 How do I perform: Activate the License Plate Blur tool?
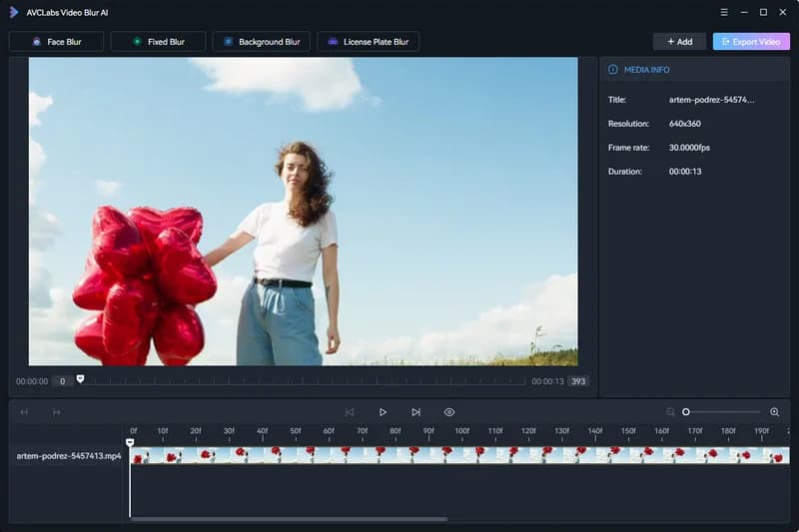coord(368,42)
